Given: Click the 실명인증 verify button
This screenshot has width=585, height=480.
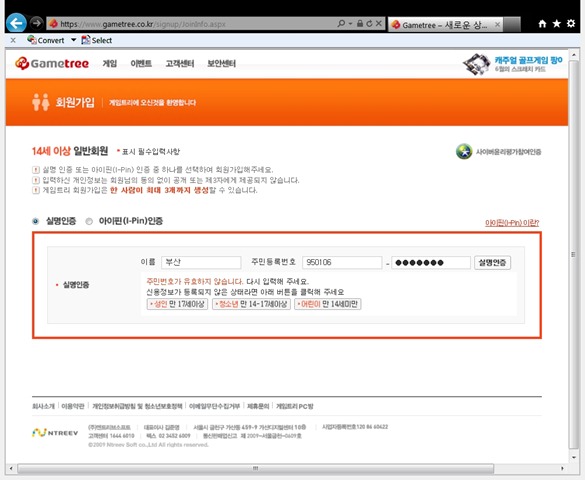Looking at the screenshot, I should tap(492, 263).
